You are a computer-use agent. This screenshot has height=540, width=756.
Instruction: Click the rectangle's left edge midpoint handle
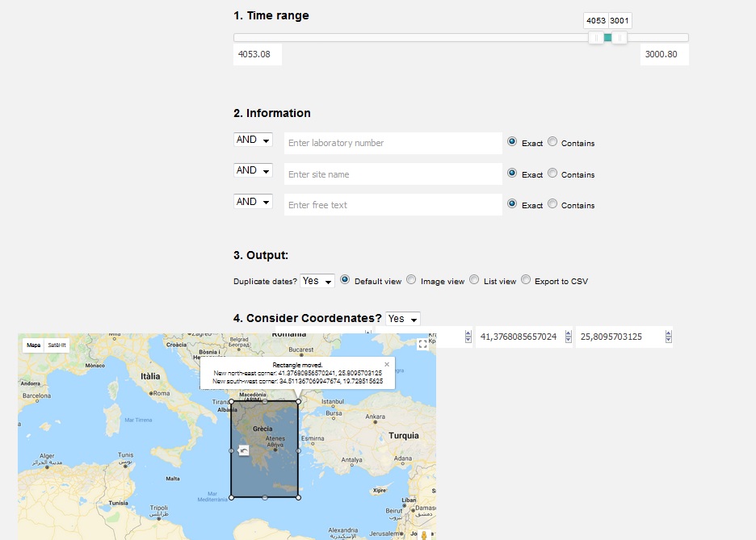coord(232,451)
